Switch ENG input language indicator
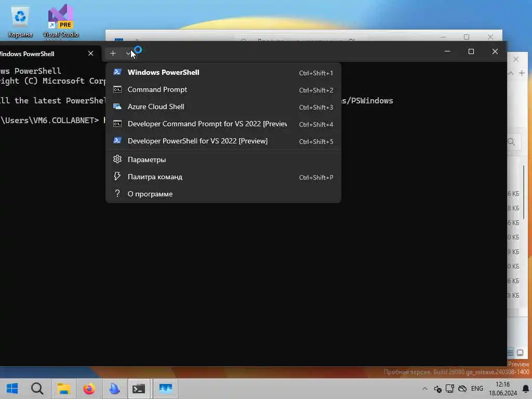The width and height of the screenshot is (532, 399). [x=477, y=389]
